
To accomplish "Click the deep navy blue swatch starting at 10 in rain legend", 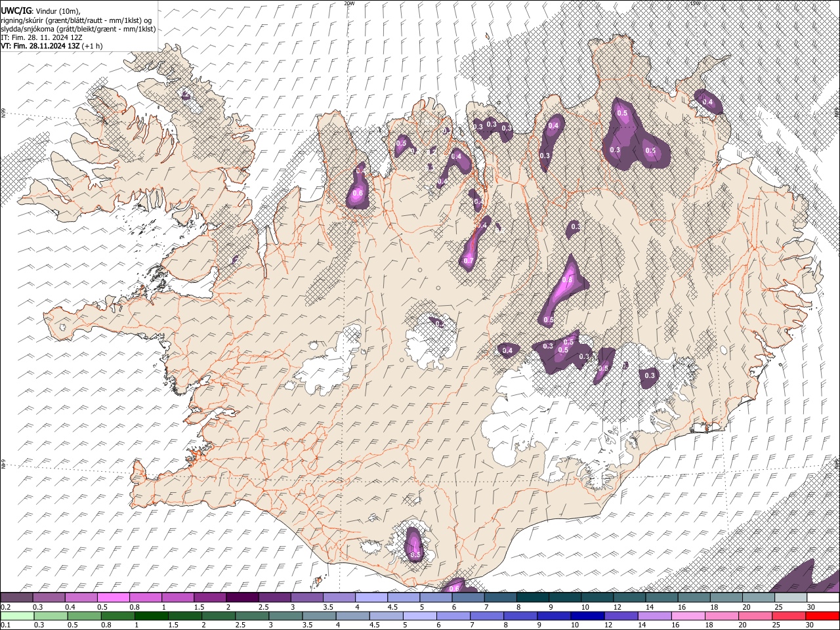I will click(x=587, y=616).
